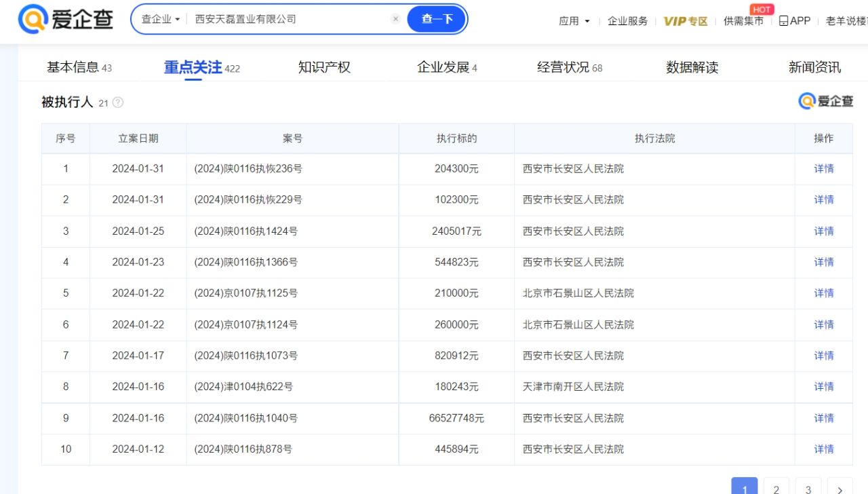Open the 查企业 search type dropdown

(161, 19)
